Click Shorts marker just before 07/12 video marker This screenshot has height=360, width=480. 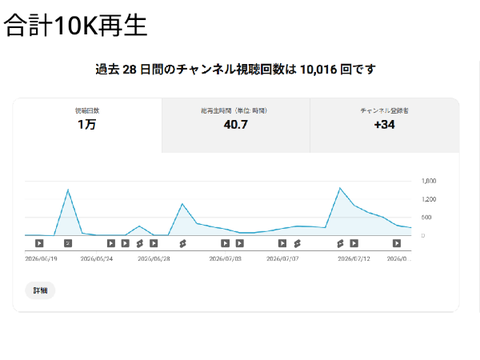point(340,244)
